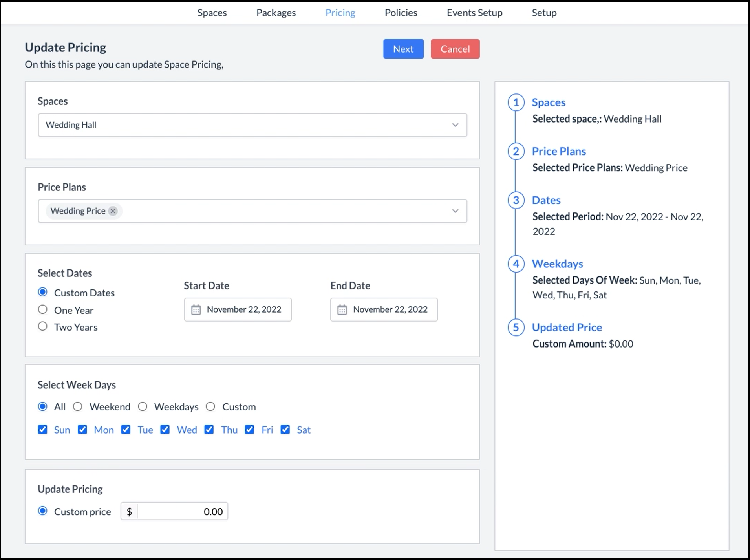Remove the Wedding Price tag

click(x=113, y=211)
